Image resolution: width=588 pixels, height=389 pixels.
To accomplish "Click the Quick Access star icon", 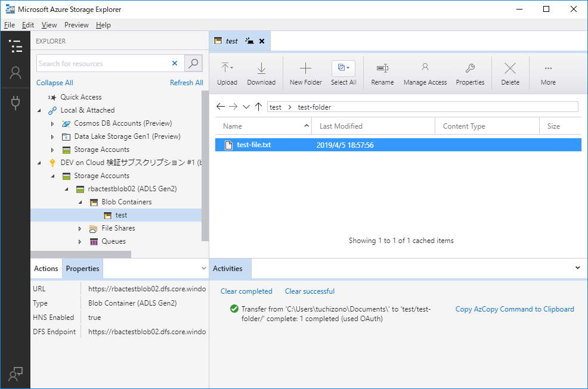I will (52, 98).
